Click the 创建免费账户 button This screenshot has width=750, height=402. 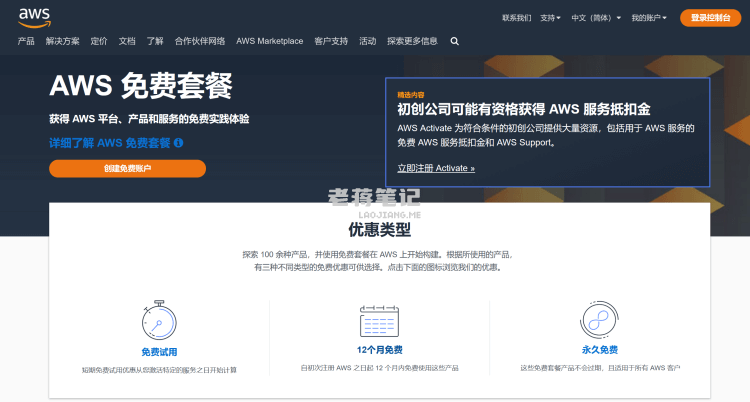tap(127, 168)
